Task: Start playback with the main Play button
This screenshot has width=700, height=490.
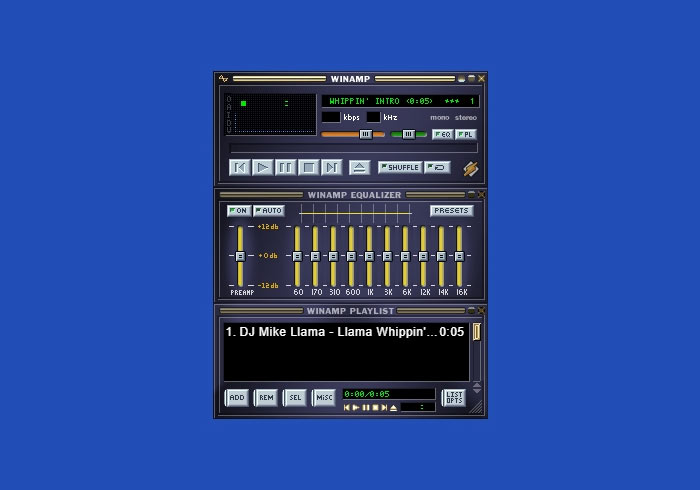Action: tap(262, 167)
